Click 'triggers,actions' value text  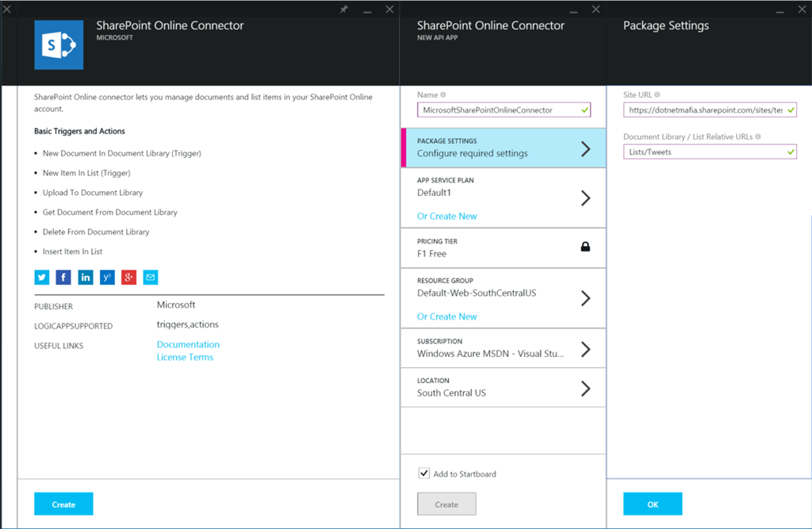coord(187,324)
